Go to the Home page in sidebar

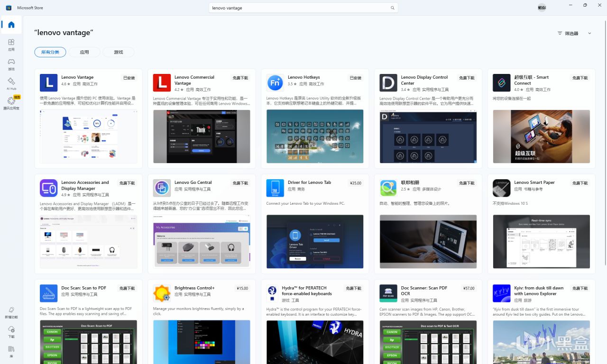pyautogui.click(x=11, y=25)
